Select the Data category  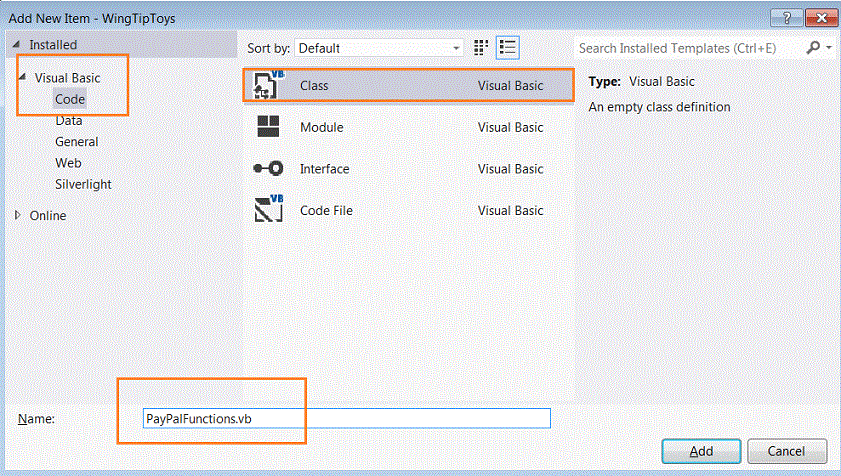[69, 120]
